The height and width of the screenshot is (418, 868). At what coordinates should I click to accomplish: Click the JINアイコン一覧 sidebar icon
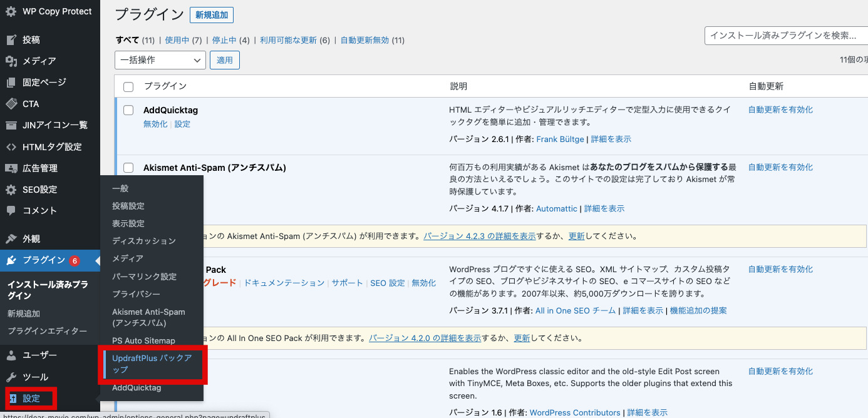point(11,125)
